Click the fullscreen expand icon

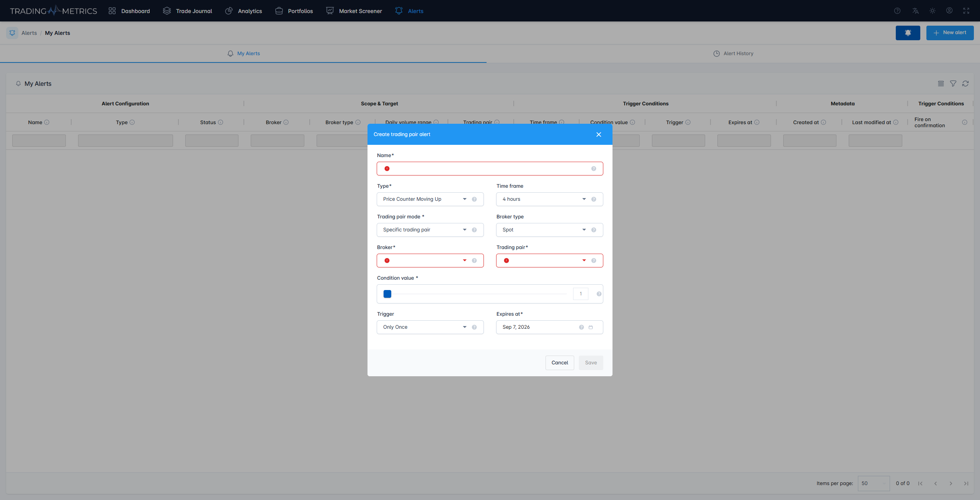click(966, 11)
